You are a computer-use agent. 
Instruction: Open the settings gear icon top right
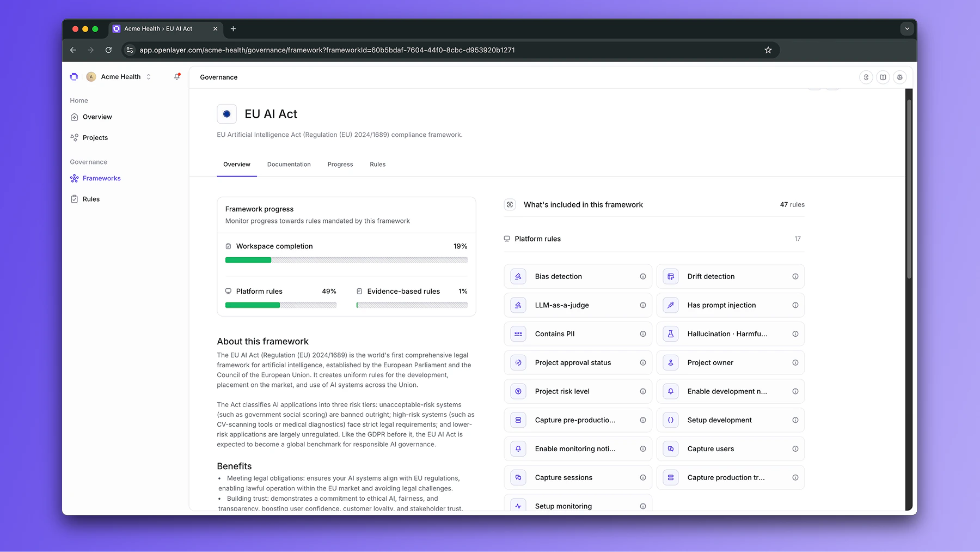click(x=899, y=77)
